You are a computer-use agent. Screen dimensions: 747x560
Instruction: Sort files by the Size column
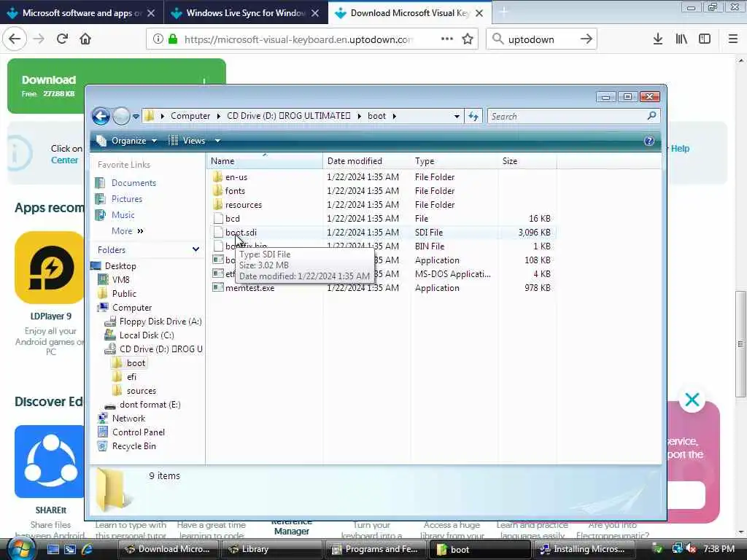click(x=527, y=161)
